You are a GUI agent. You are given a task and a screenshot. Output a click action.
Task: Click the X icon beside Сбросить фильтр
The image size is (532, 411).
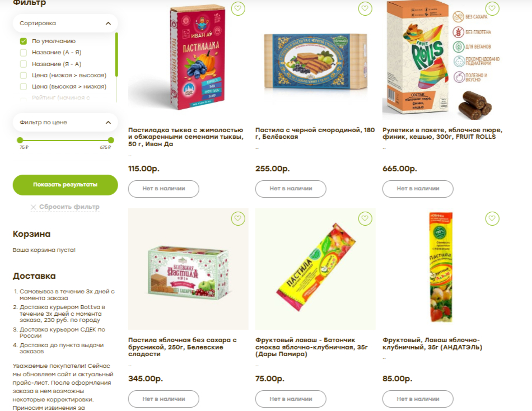tap(33, 207)
